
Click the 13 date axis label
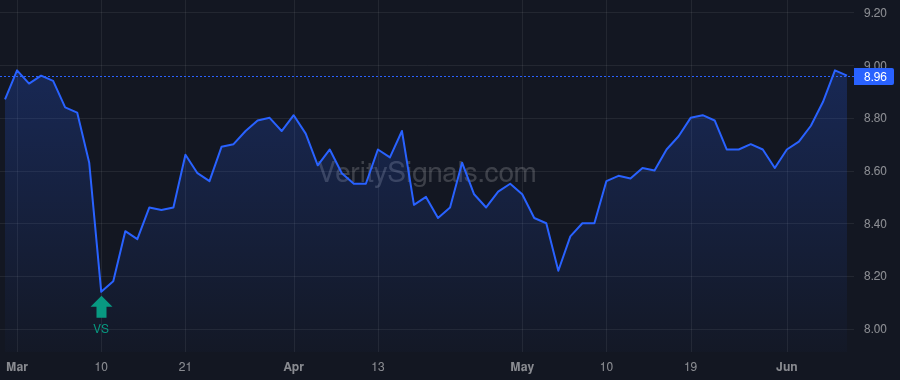click(378, 366)
